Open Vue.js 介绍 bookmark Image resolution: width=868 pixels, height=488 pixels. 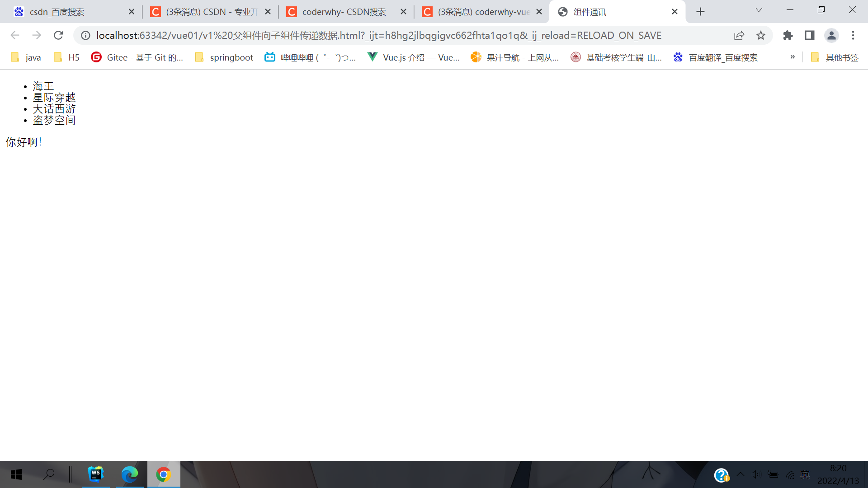[x=414, y=57]
